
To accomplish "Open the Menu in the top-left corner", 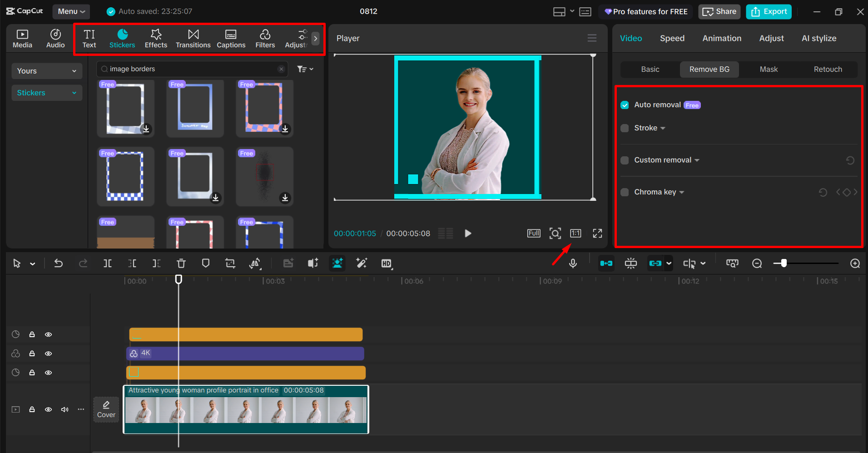I will tap(71, 11).
